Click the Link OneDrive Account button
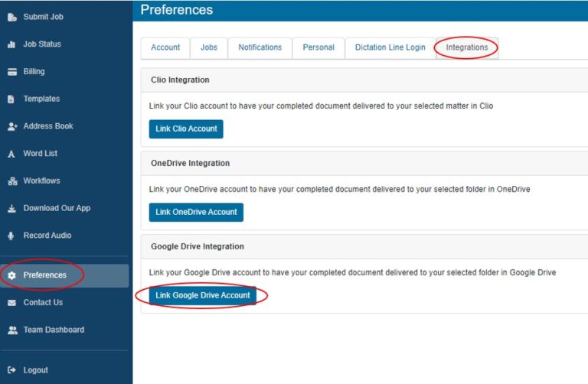588x384 pixels. (x=196, y=212)
